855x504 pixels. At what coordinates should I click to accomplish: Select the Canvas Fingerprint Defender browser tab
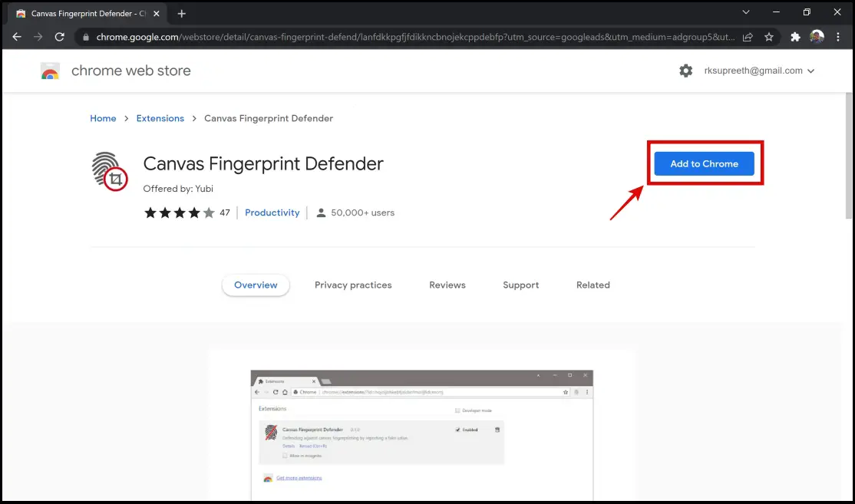(87, 14)
